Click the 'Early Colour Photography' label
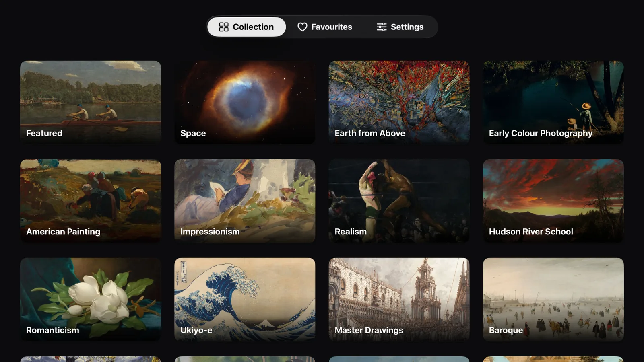The image size is (644, 362). [x=541, y=134]
